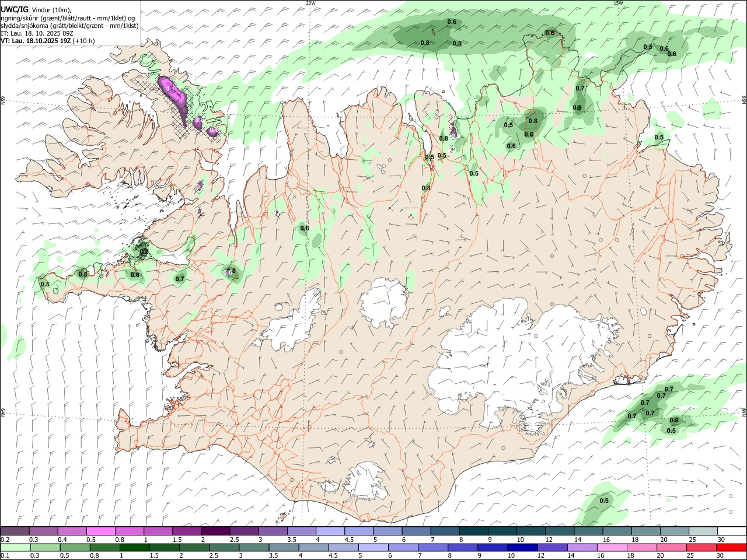Click the '0.4' legend value label
This screenshot has height=560, width=747.
[x=62, y=540]
